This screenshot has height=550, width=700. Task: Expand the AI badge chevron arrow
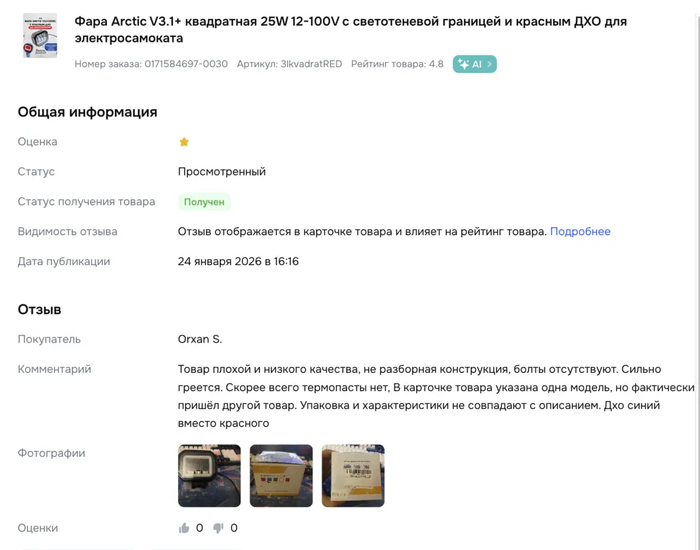[489, 64]
